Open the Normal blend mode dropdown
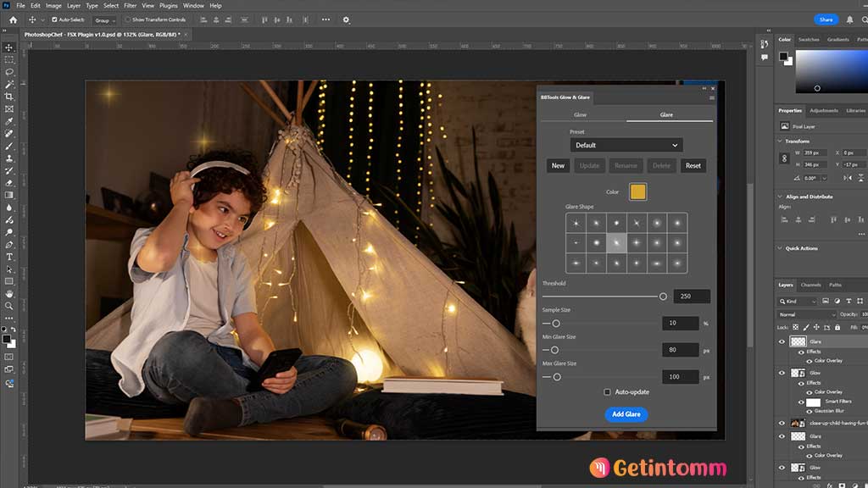 point(807,314)
